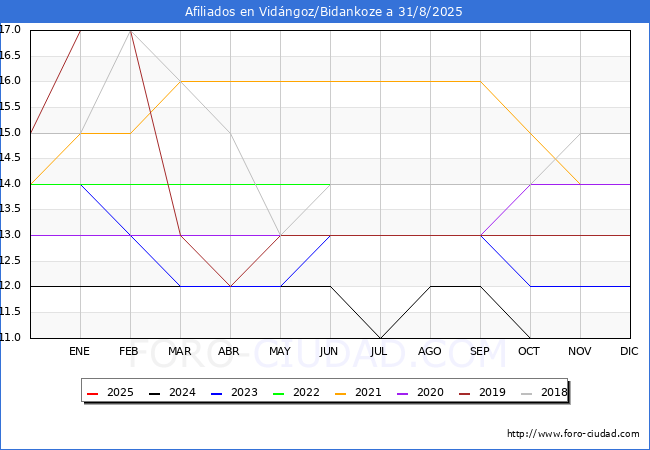Click the green 2022 legend swatch
The width and height of the screenshot is (650, 450).
[279, 393]
